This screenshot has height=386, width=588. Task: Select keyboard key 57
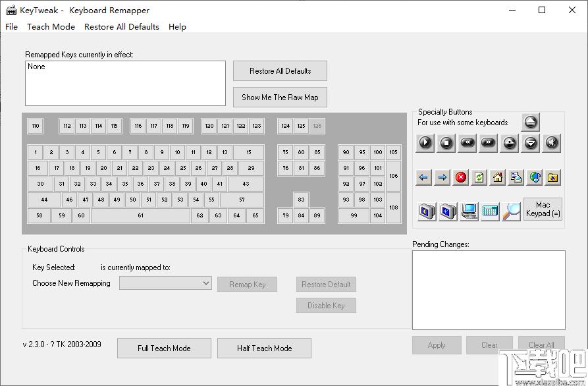(x=242, y=200)
